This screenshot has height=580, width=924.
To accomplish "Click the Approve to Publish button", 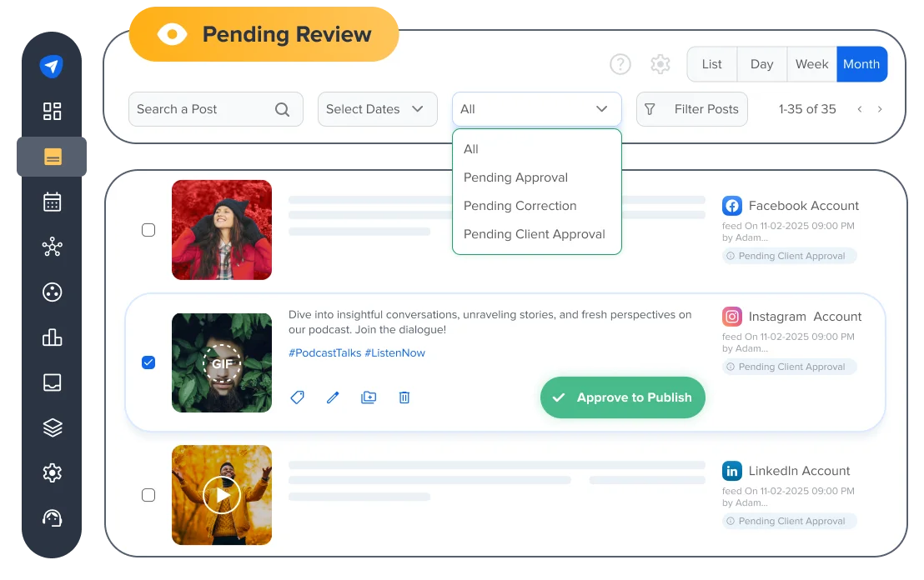I will (622, 397).
